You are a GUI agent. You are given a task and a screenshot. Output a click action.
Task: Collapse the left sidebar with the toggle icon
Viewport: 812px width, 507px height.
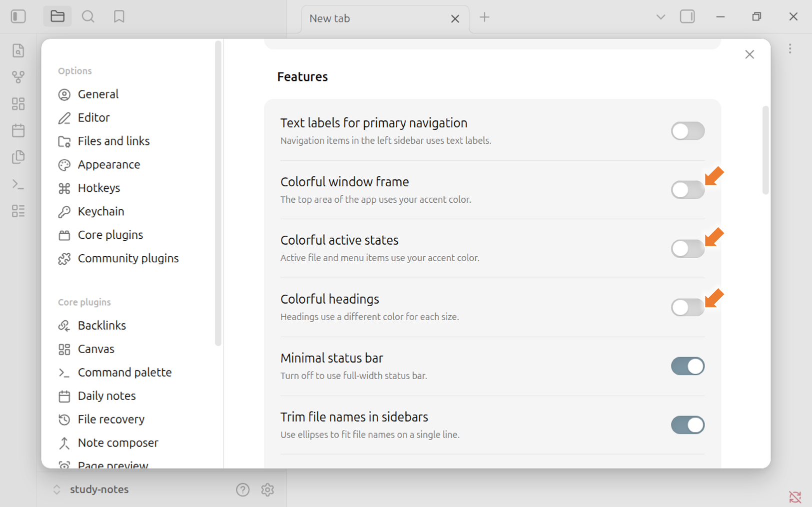18,16
